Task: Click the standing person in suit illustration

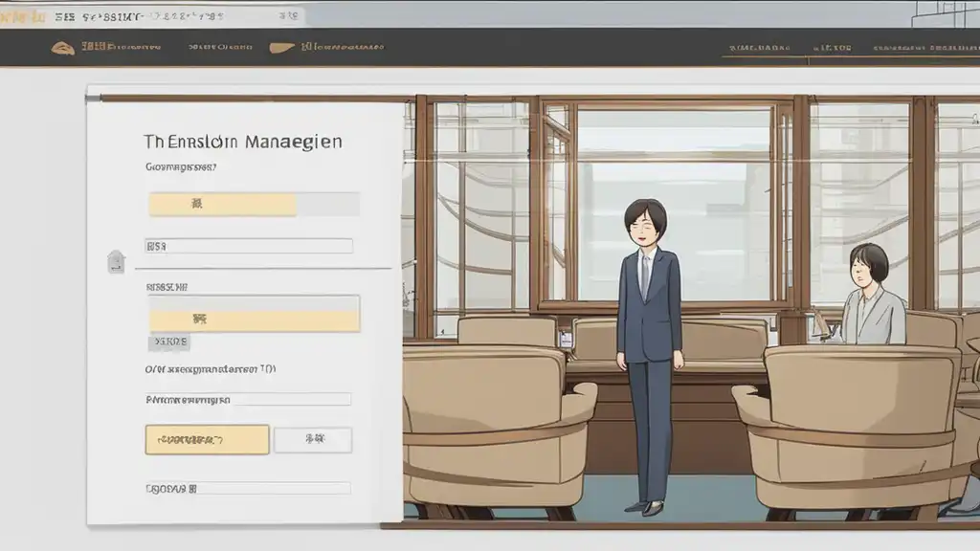Action: (649, 357)
